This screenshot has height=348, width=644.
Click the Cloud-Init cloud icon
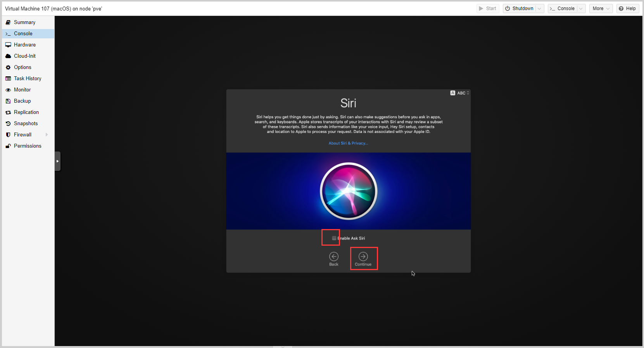pos(8,56)
